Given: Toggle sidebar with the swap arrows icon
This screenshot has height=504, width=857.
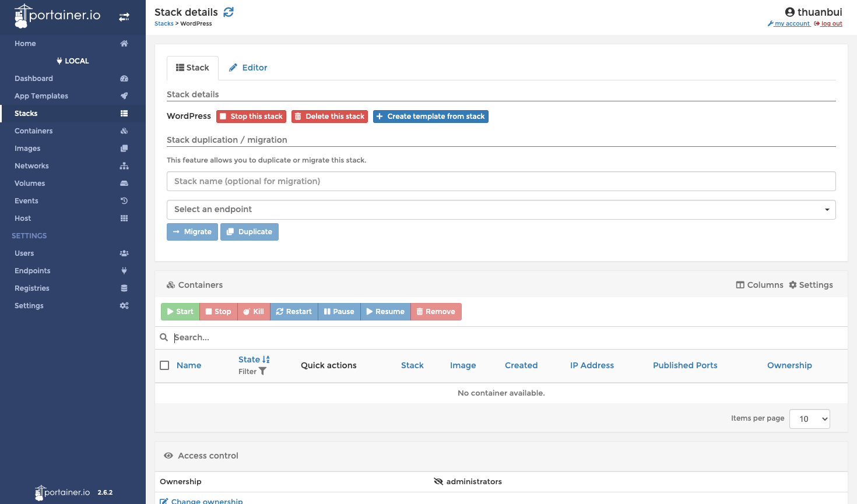Looking at the screenshot, I should point(124,17).
